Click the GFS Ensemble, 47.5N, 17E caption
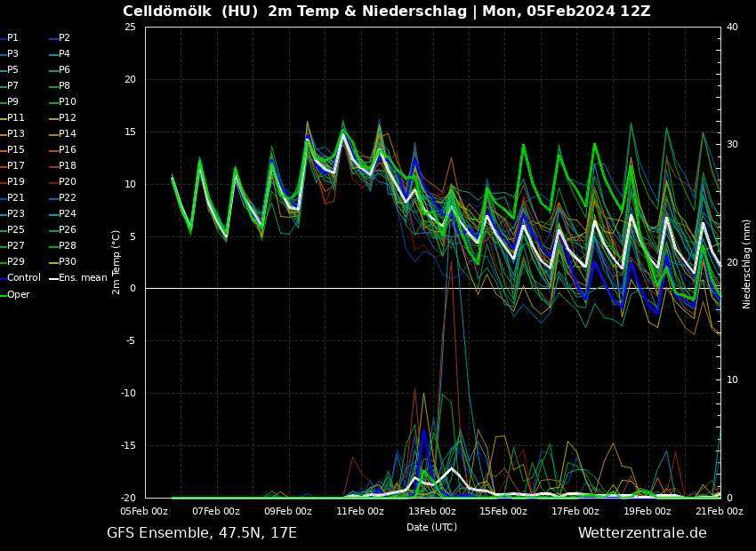Viewport: 756px width, 551px height. (202, 533)
